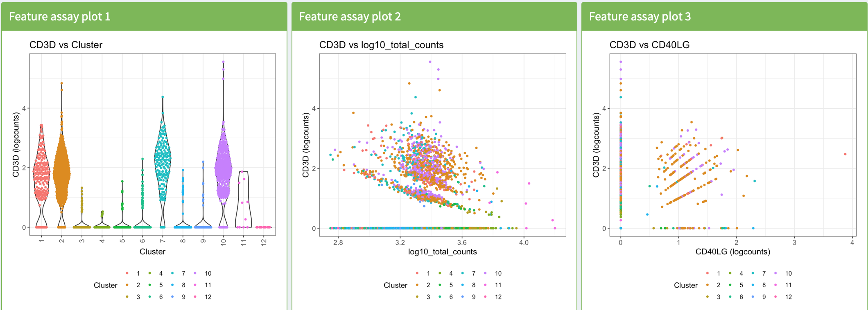This screenshot has width=868, height=310.
Task: Select cluster 2 orange legend dot in plot 2
Action: tap(417, 285)
